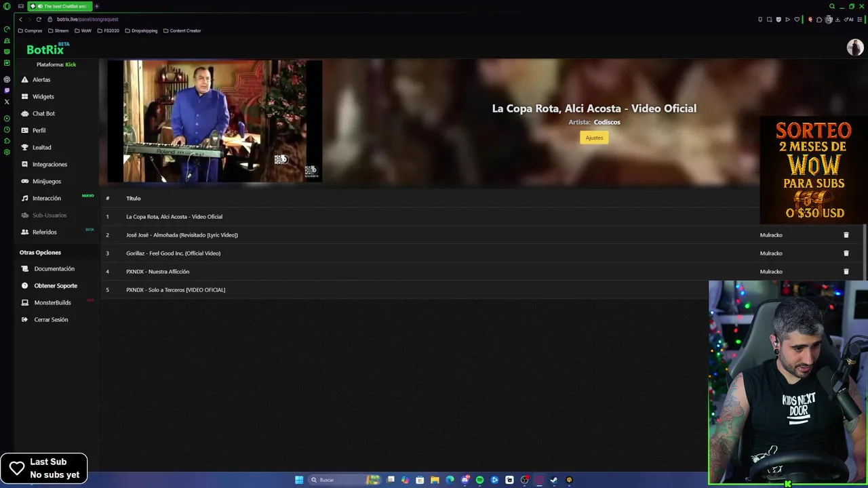This screenshot has height=488, width=868.
Task: Open Microsoft Edge from the taskbar
Action: pos(450,480)
